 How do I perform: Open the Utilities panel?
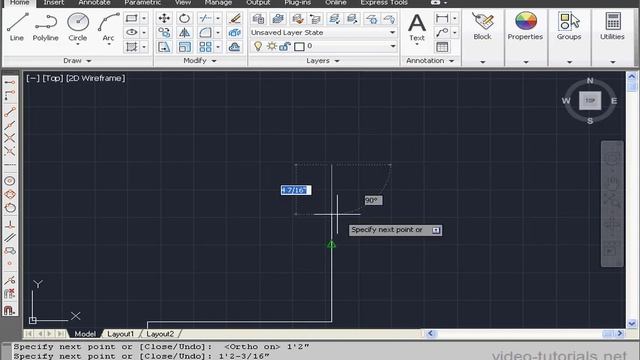tap(612, 37)
